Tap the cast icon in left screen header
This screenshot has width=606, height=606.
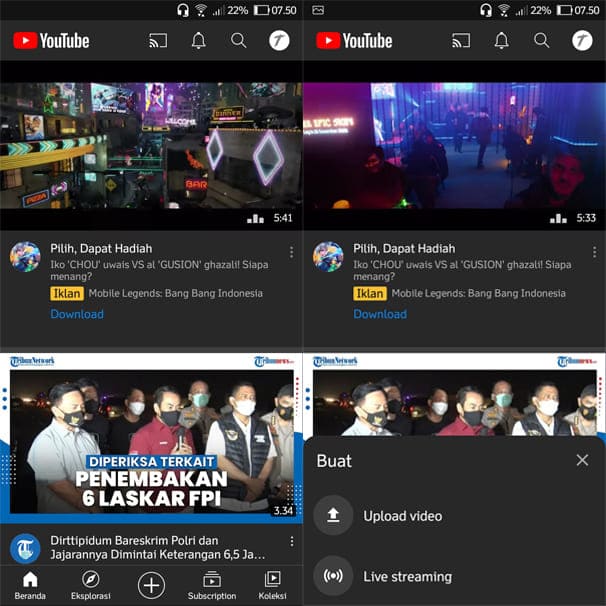click(158, 41)
